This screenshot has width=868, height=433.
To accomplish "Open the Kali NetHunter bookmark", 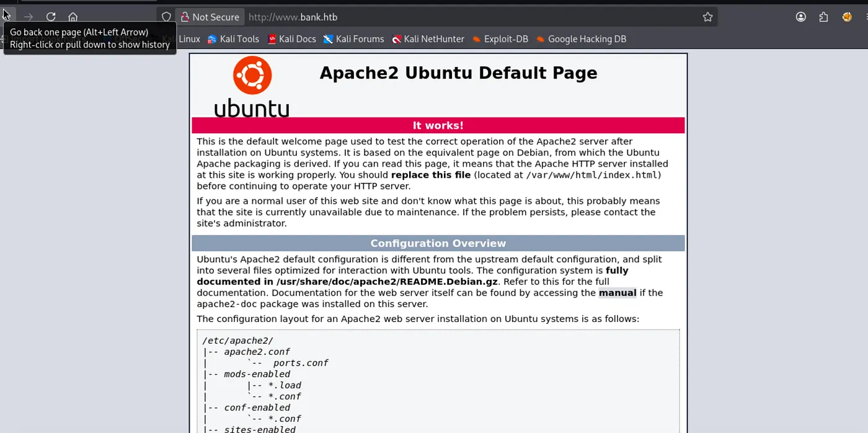I will click(428, 39).
